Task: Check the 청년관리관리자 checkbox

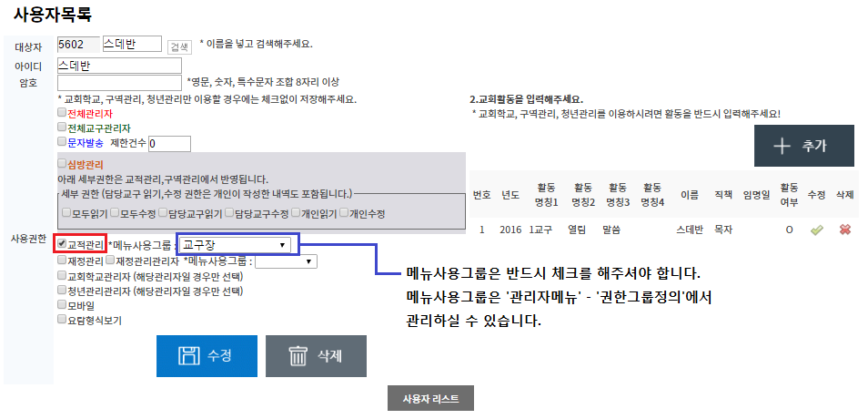Action: 62,290
